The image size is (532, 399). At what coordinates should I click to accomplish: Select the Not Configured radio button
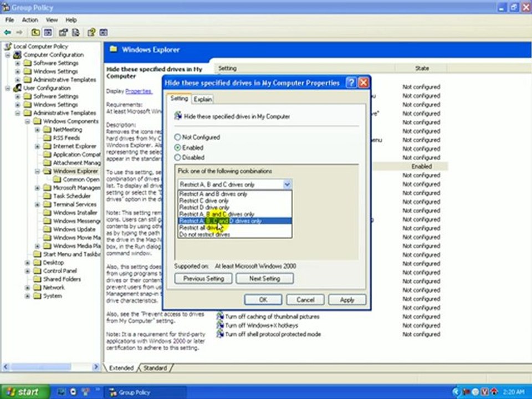click(x=177, y=137)
